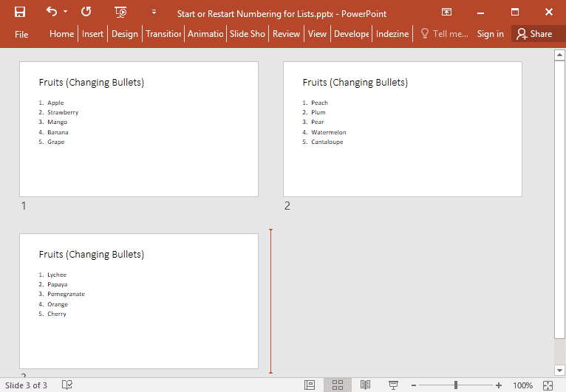Click the Undo arrow icon
The image size is (566, 392).
click(x=51, y=12)
